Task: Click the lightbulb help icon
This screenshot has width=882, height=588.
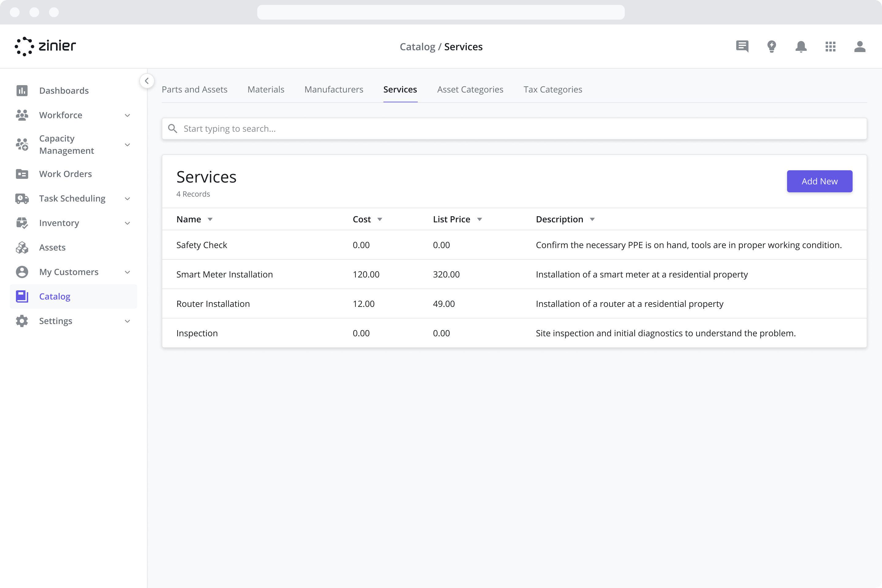Action: pos(772,47)
